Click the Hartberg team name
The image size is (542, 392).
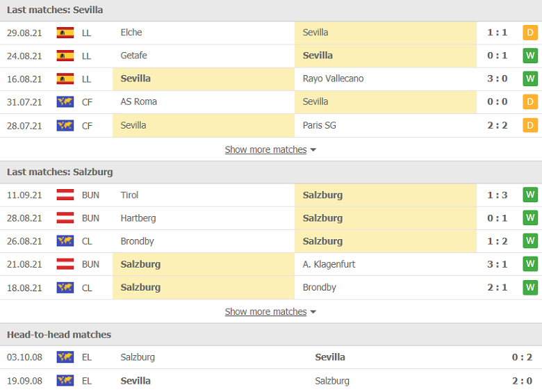(x=138, y=218)
